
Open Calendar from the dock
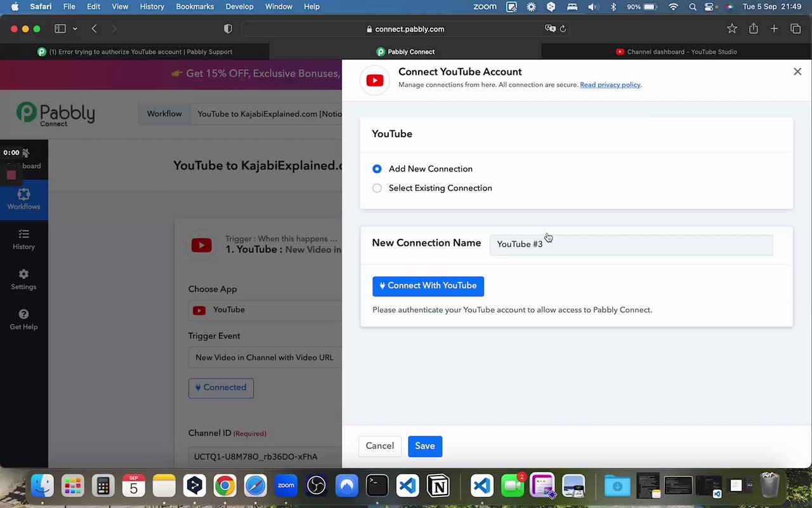pyautogui.click(x=134, y=486)
